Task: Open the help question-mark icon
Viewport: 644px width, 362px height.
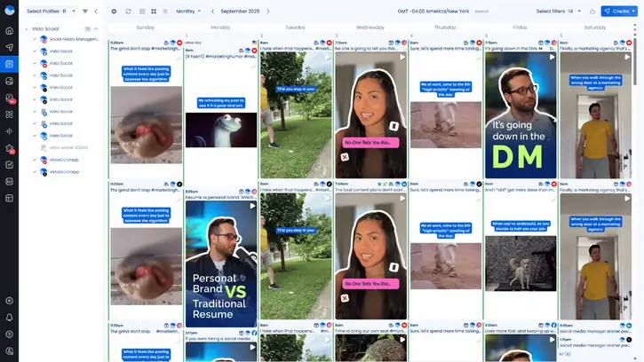Action: pos(9,334)
